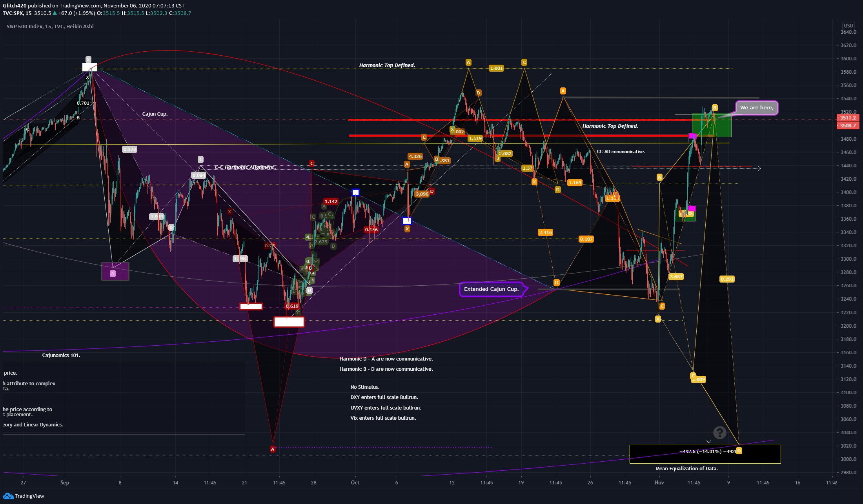This screenshot has width=863, height=504.
Task: Select the 'C-C Harmonic Alignment.' text
Action: click(x=245, y=167)
